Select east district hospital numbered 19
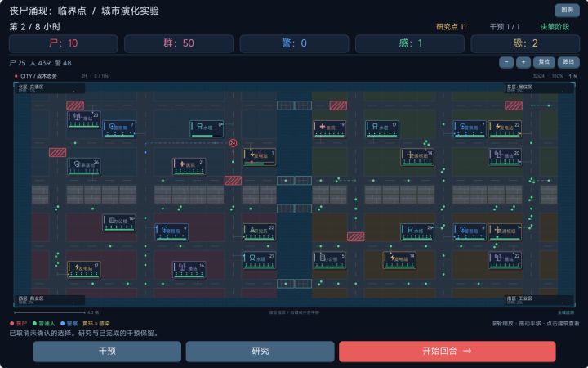 point(329,129)
